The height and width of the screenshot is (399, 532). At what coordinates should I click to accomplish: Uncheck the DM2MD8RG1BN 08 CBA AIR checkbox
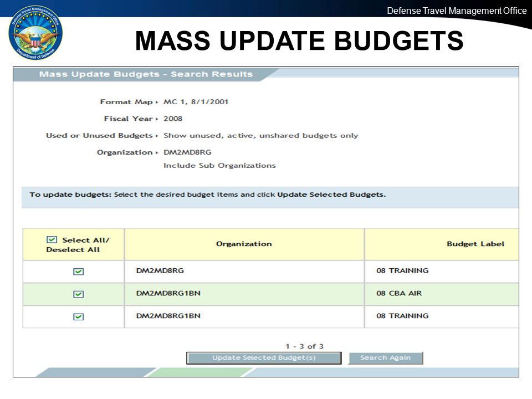(x=78, y=294)
